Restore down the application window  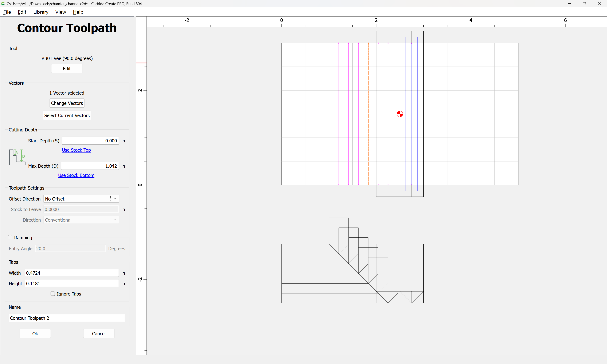click(x=584, y=4)
